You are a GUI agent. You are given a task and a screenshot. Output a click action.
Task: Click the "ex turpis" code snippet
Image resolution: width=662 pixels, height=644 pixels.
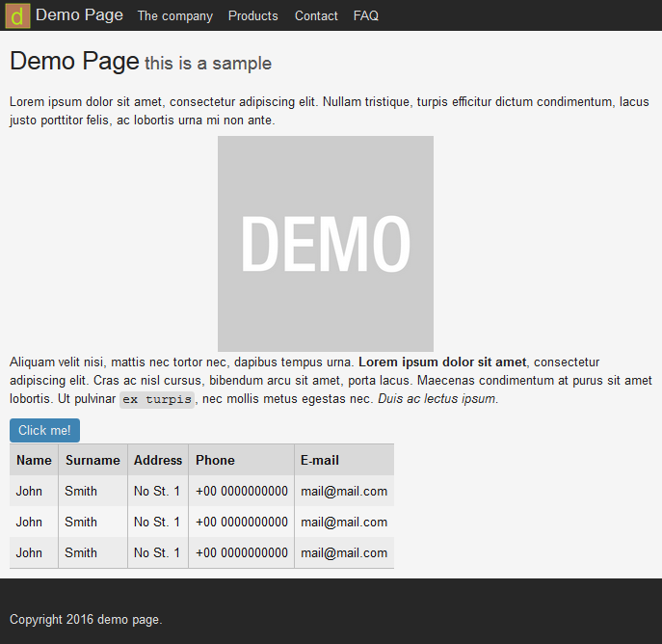click(157, 399)
